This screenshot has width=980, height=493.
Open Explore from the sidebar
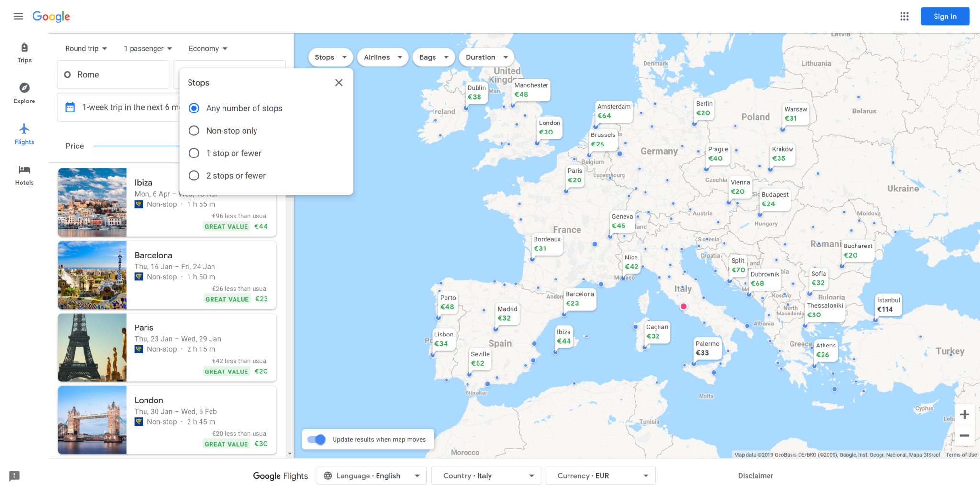pos(24,93)
